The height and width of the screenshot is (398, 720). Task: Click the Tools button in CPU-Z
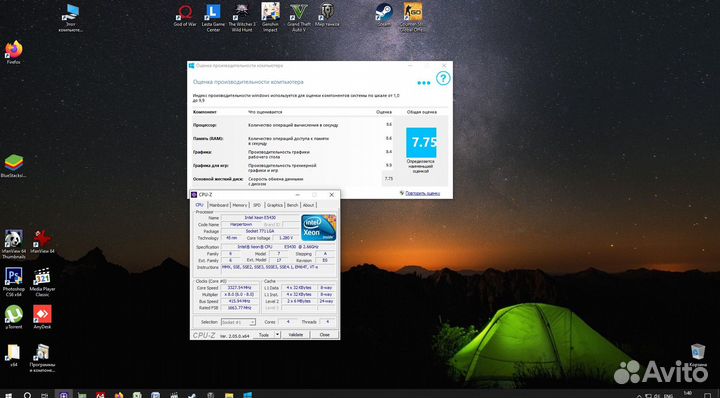[x=264, y=335]
